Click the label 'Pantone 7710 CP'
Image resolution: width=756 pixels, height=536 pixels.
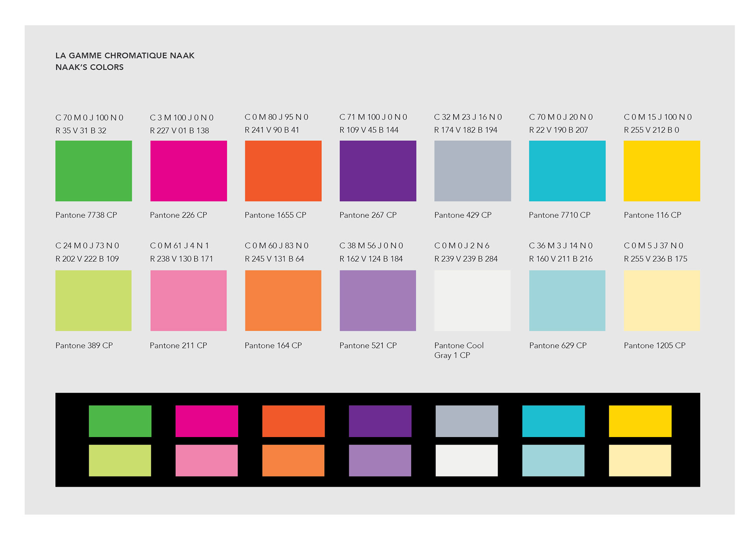click(x=560, y=215)
